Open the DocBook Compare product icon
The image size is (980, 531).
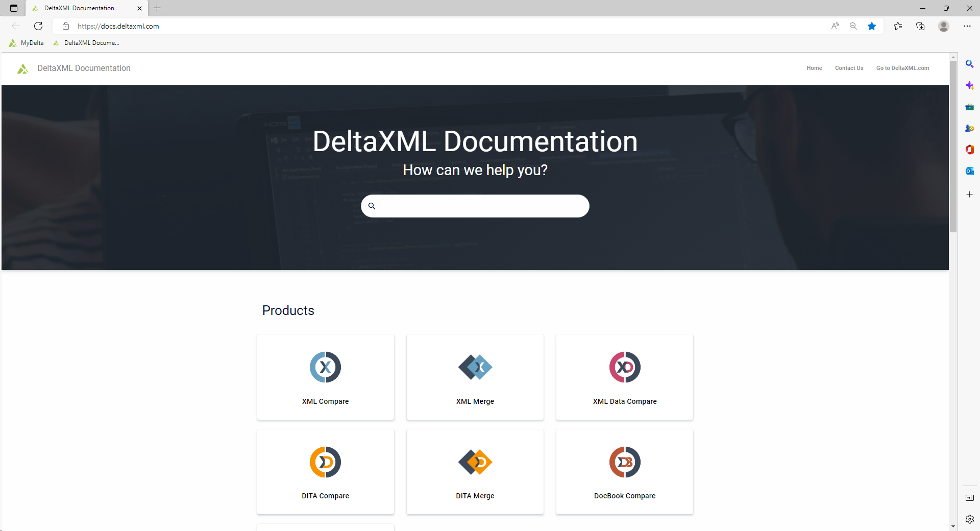624,462
